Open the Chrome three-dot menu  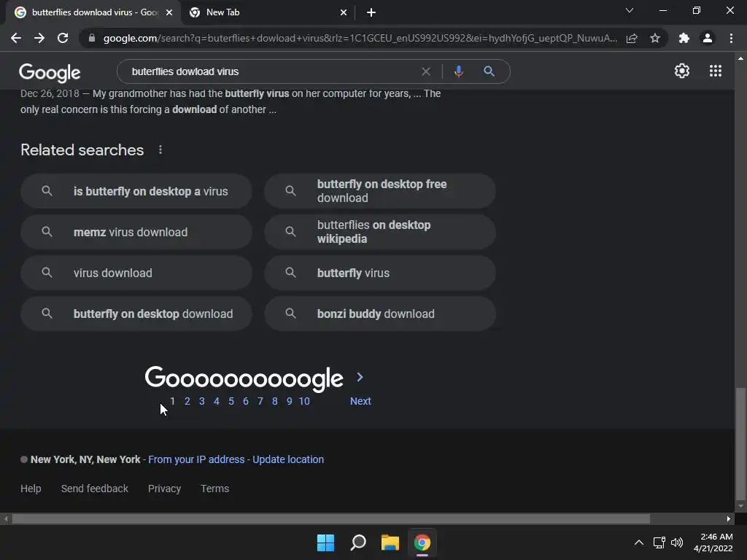731,38
